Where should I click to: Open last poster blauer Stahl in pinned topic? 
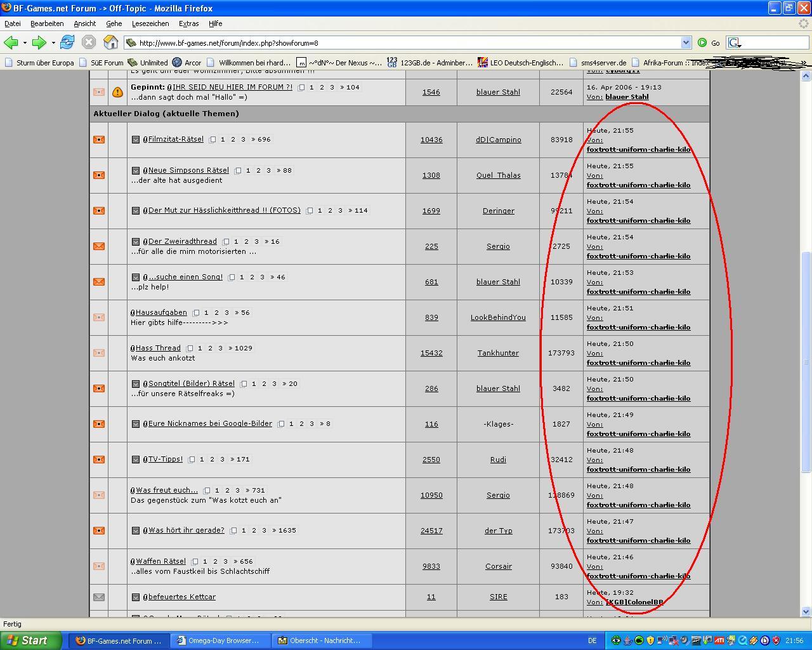pos(627,97)
